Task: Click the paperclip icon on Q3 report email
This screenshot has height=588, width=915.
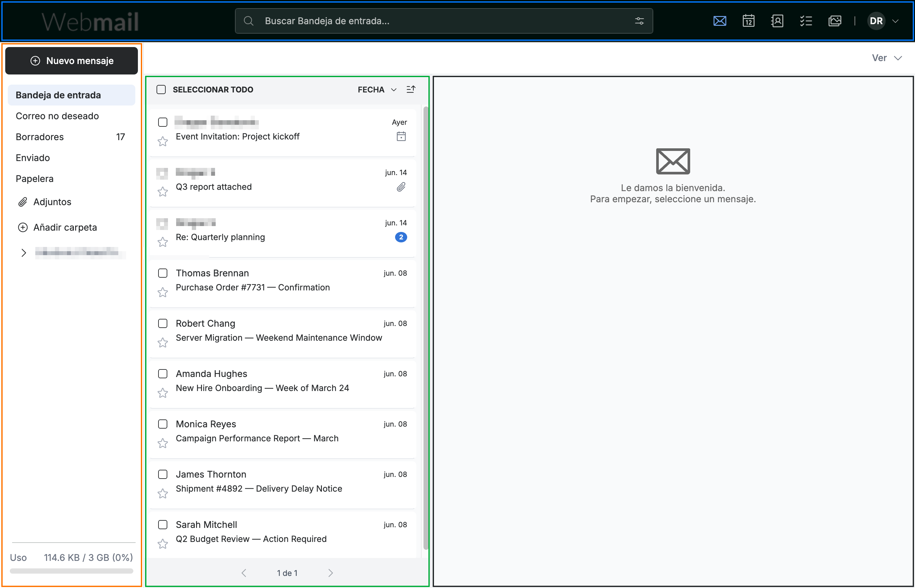Action: (401, 187)
